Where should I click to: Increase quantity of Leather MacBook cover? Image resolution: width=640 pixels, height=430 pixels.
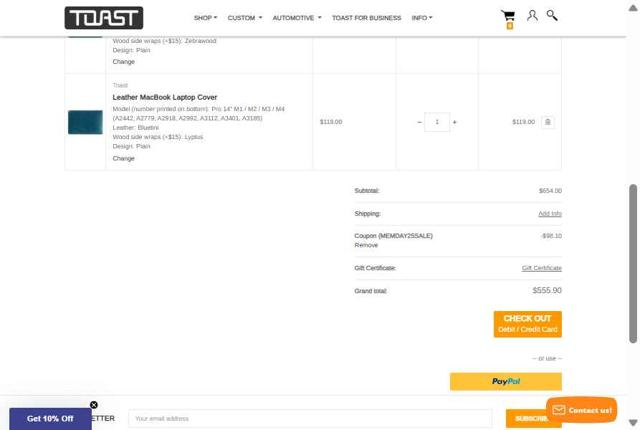pos(455,122)
